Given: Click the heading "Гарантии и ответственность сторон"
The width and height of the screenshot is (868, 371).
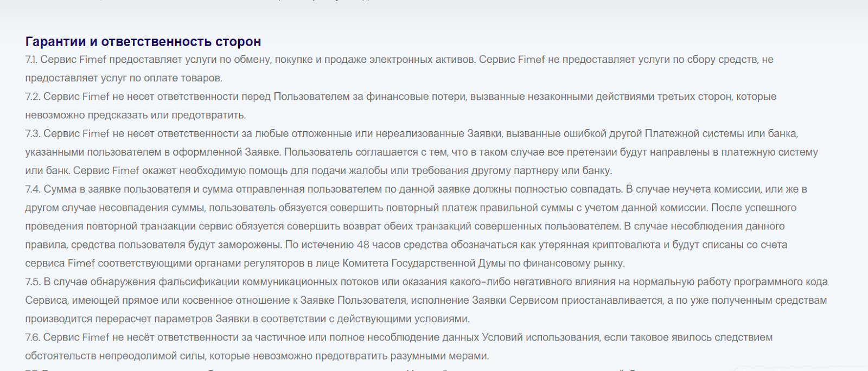Looking at the screenshot, I should pyautogui.click(x=143, y=42).
